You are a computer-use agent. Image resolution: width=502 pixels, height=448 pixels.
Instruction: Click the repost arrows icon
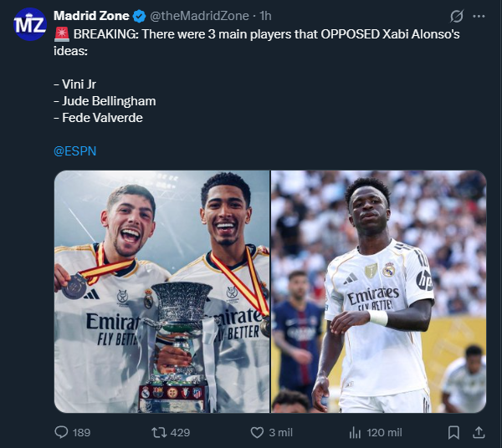(159, 432)
